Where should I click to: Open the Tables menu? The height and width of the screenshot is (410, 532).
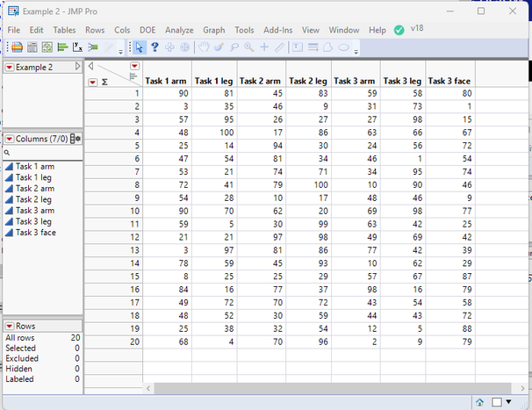tap(64, 30)
